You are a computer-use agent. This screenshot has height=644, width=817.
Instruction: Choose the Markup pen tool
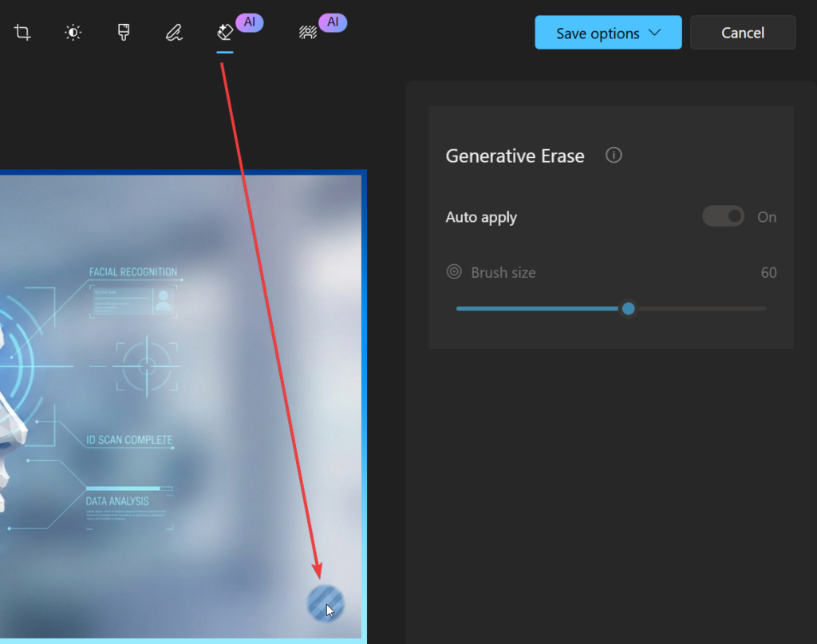pos(174,33)
